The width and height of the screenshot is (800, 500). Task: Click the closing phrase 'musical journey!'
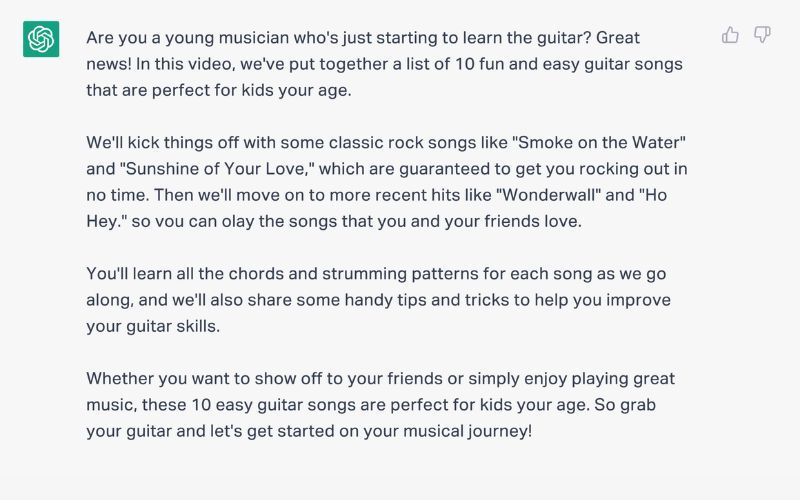pyautogui.click(x=467, y=431)
